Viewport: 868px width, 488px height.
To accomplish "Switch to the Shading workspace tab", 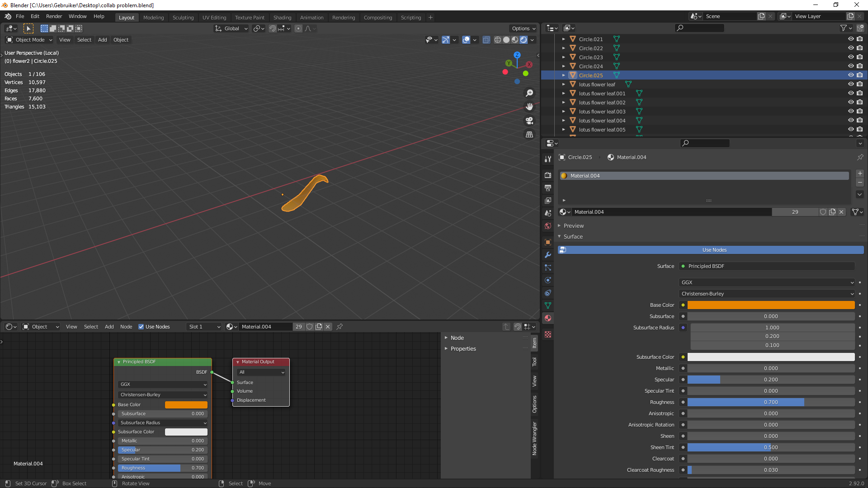I will coord(282,18).
